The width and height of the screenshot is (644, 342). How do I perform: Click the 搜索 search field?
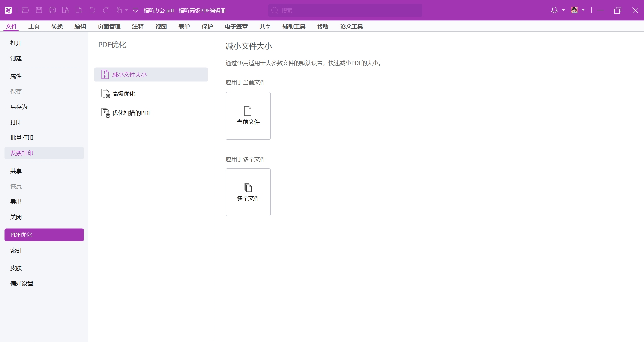345,10
